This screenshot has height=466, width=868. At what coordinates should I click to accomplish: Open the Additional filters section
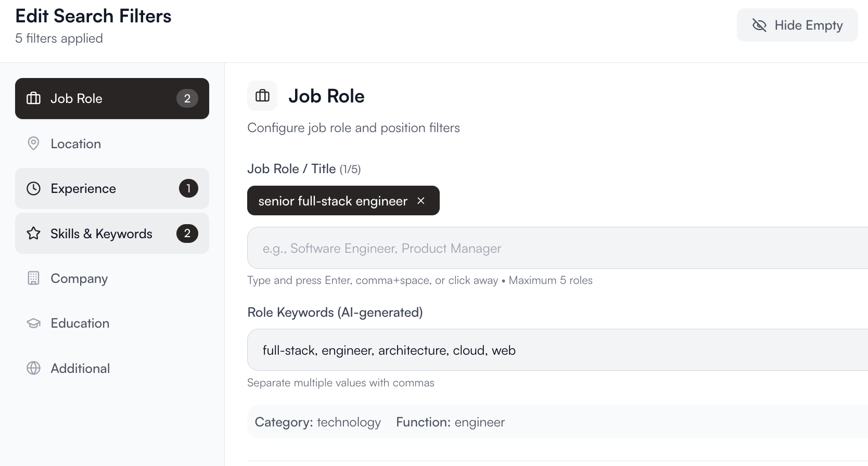pyautogui.click(x=80, y=368)
